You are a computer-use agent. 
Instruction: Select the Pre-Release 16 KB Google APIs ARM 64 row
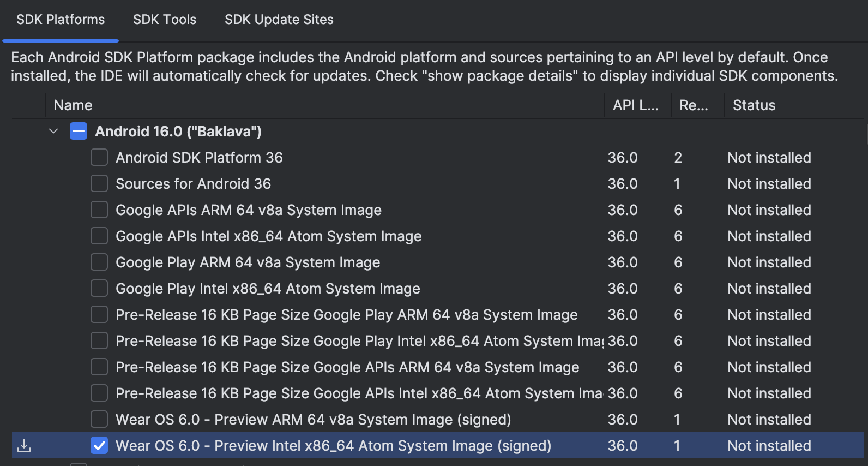(347, 367)
